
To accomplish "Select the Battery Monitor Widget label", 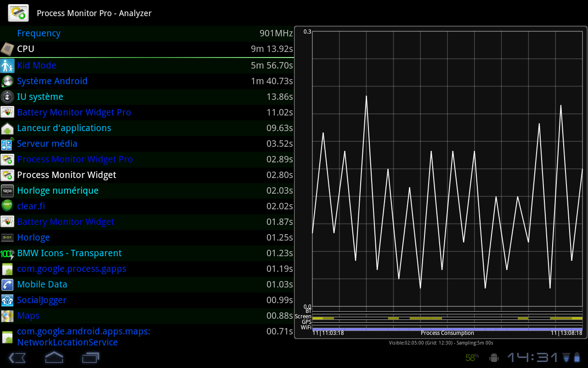I will (66, 222).
